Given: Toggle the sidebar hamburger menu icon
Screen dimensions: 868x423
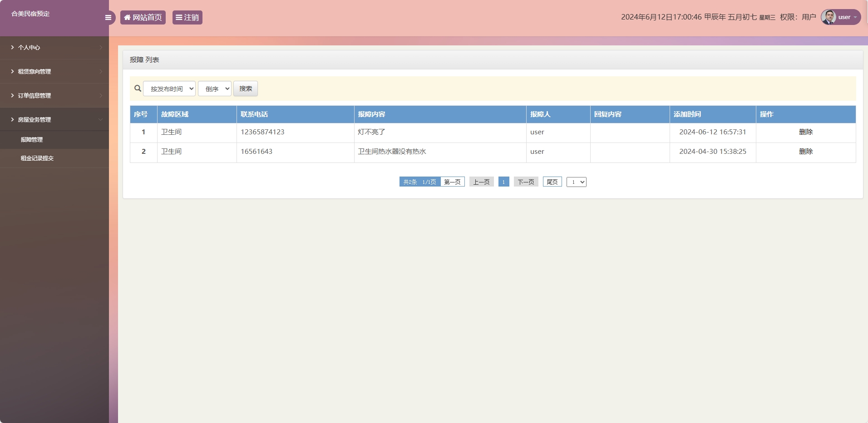Looking at the screenshot, I should [x=108, y=18].
